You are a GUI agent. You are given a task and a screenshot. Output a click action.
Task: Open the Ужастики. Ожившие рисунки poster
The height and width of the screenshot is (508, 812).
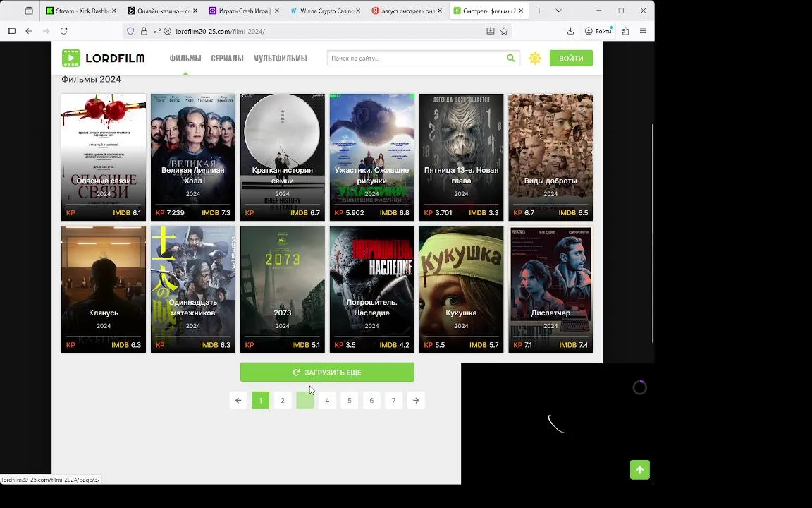tap(372, 157)
